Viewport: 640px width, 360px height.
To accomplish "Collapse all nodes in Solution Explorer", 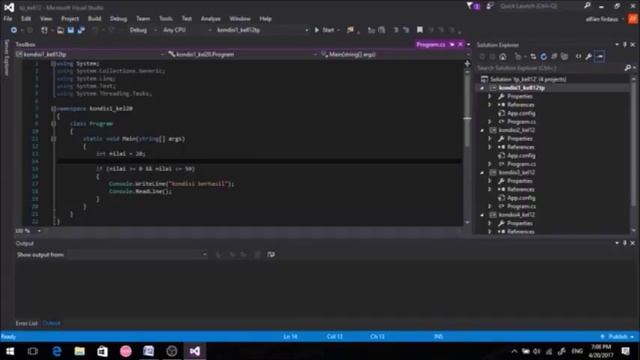I will [554, 56].
